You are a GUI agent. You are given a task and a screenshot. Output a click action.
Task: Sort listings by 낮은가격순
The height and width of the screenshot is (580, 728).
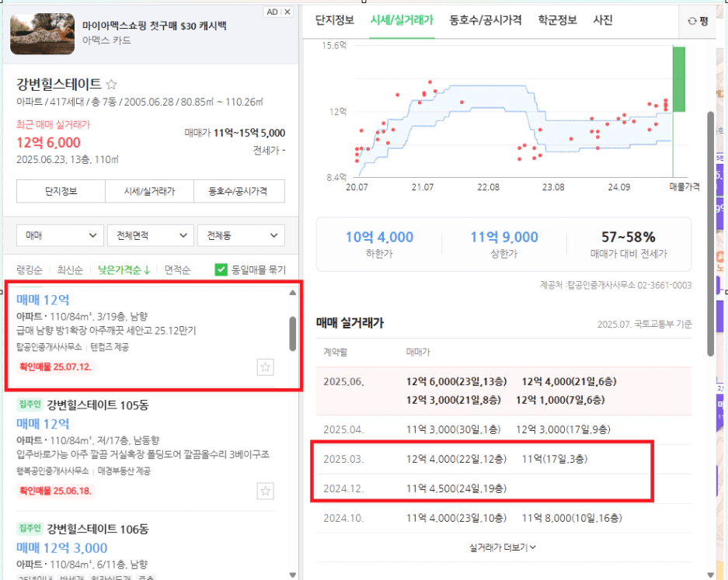pyautogui.click(x=124, y=270)
